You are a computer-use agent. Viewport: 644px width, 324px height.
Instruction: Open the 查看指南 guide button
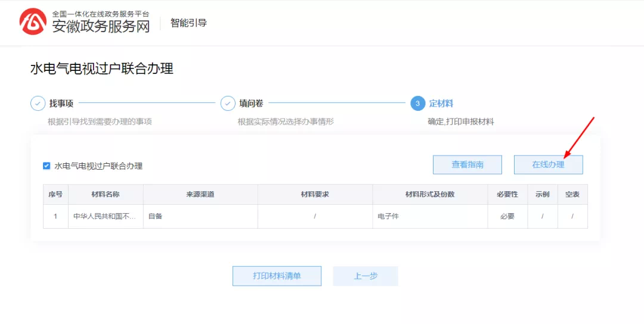[x=467, y=165]
